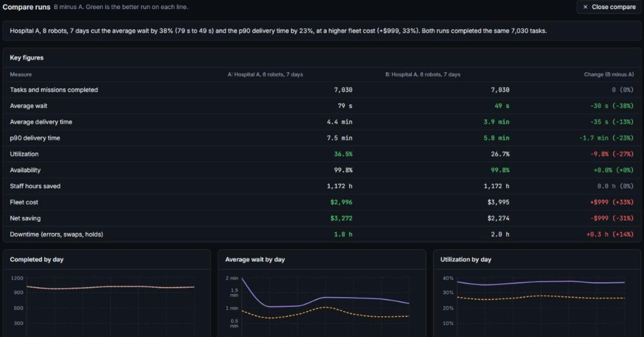Click the -9.8% (-27%) utilization change

611,154
